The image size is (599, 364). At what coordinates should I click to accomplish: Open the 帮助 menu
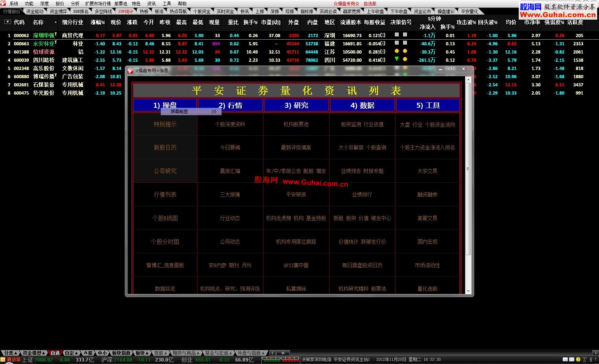182,4
